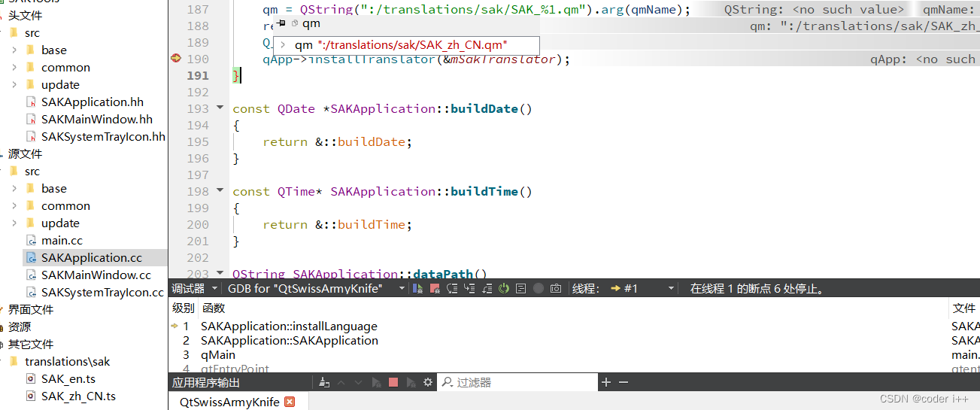
Task: Open SAKSystemTrayIcon.cc in project tree
Action: tap(102, 292)
